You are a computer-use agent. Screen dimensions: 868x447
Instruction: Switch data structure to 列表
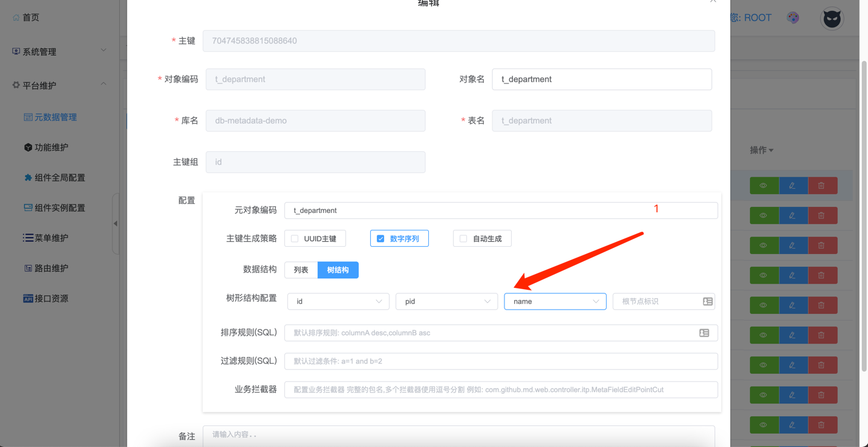tap(301, 270)
